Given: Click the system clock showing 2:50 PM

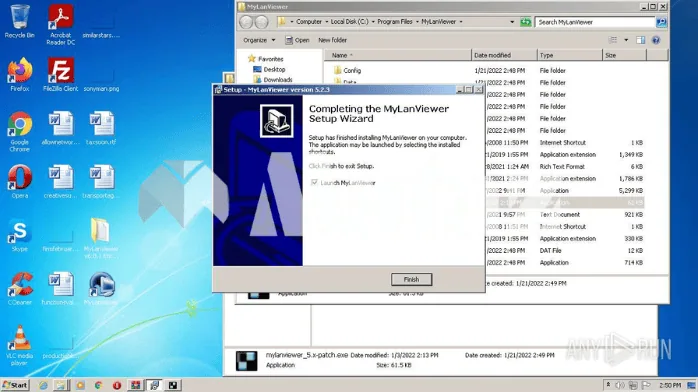Looking at the screenshot, I should click(670, 385).
